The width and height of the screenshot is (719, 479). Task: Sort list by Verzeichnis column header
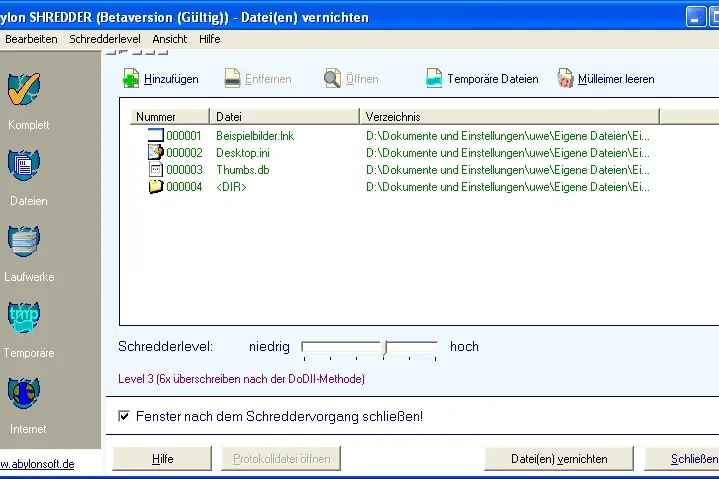coord(509,116)
